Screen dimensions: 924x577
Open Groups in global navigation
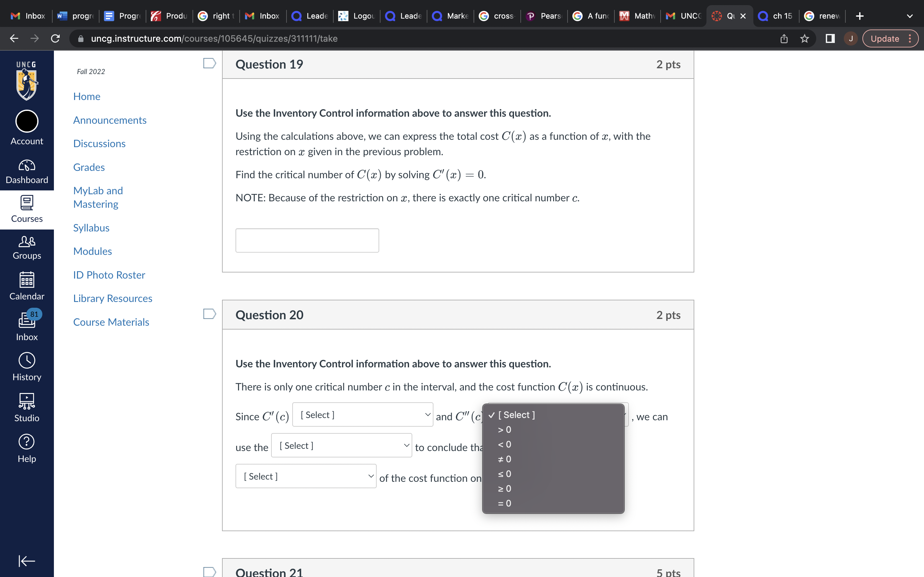(x=27, y=247)
